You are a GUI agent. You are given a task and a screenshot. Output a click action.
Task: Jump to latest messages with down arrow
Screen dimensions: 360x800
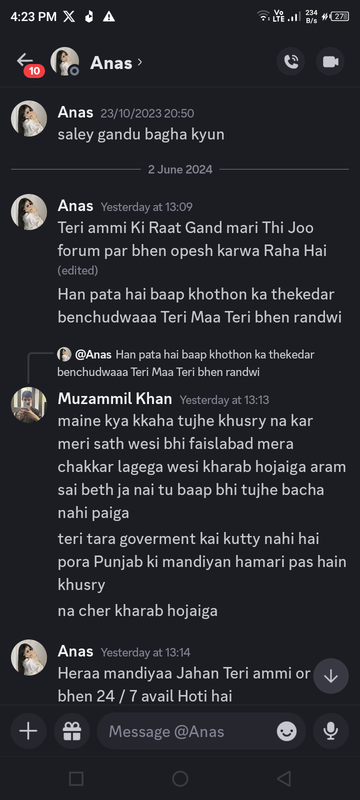[331, 676]
